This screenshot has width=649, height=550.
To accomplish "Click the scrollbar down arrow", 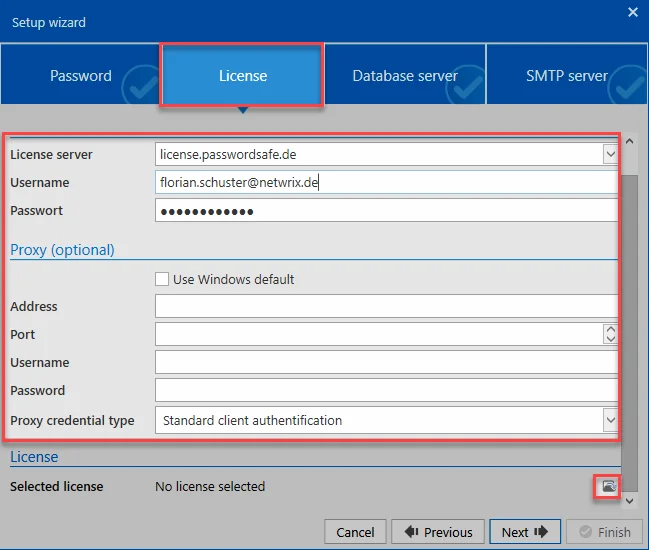I will click(x=630, y=501).
